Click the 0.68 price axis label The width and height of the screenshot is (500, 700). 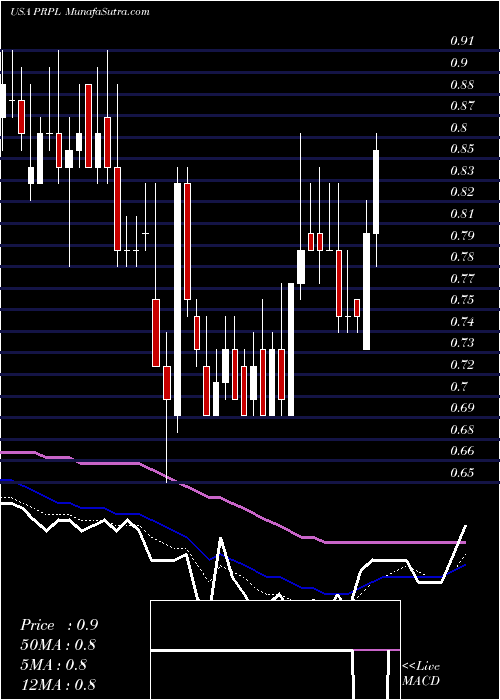pos(462,429)
